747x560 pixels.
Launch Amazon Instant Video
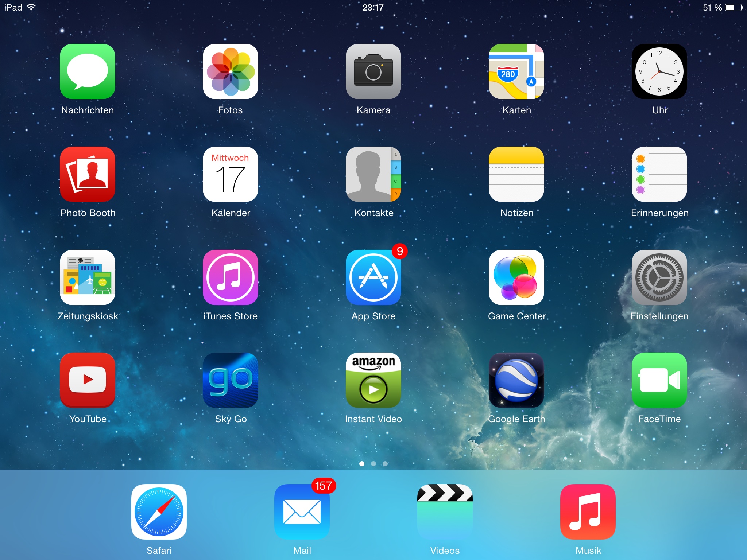373,380
